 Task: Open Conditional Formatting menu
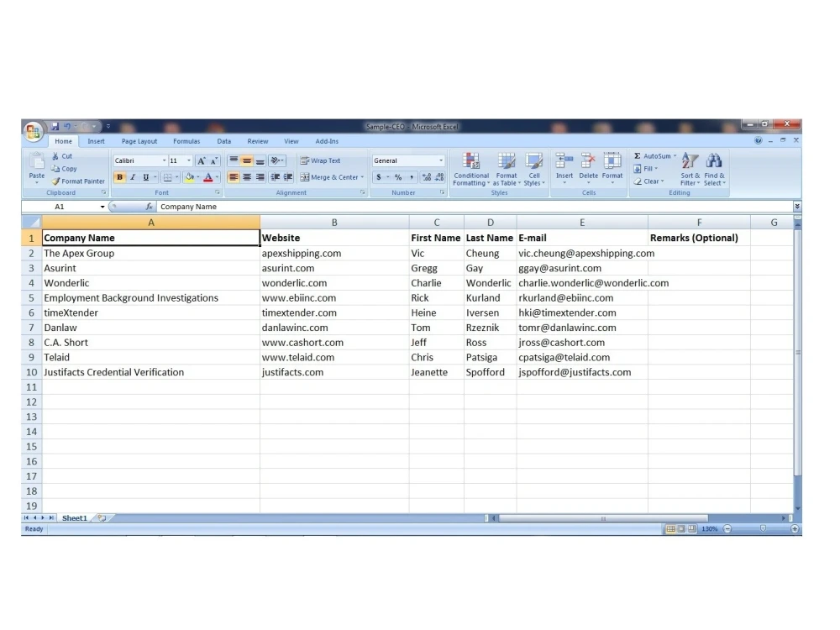(471, 170)
